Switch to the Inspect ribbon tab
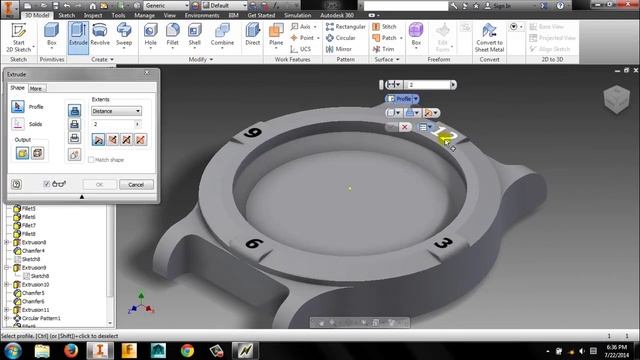Image resolution: width=640 pixels, height=360 pixels. 93,15
